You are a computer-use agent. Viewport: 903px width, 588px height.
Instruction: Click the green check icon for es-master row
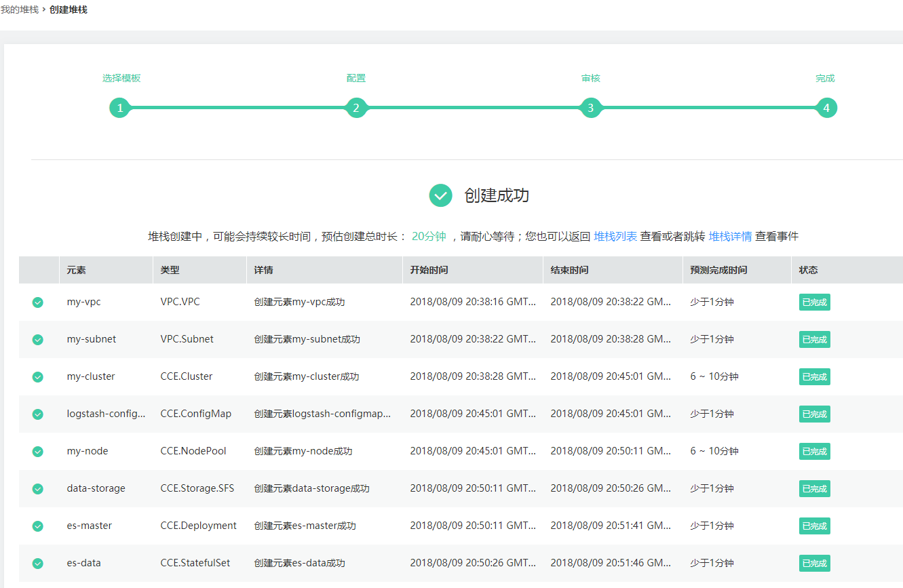click(38, 526)
